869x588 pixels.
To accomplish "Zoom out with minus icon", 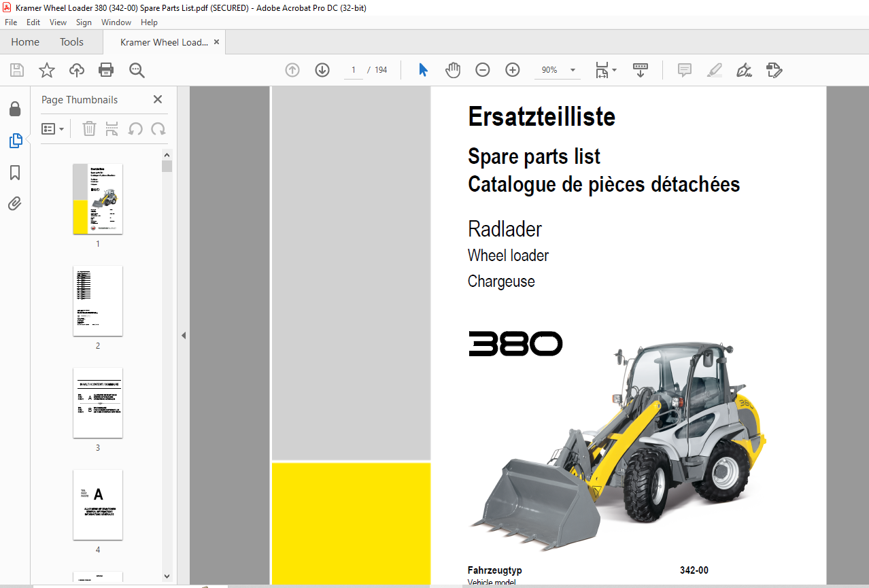I will (x=483, y=70).
